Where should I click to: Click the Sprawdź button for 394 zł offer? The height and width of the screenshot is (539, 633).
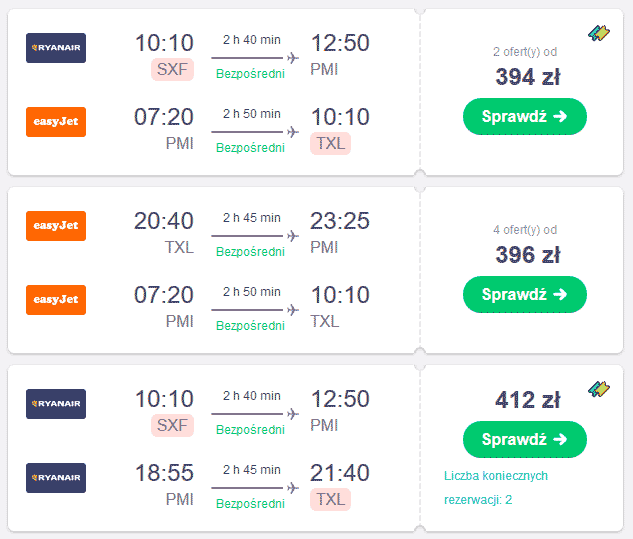(524, 116)
